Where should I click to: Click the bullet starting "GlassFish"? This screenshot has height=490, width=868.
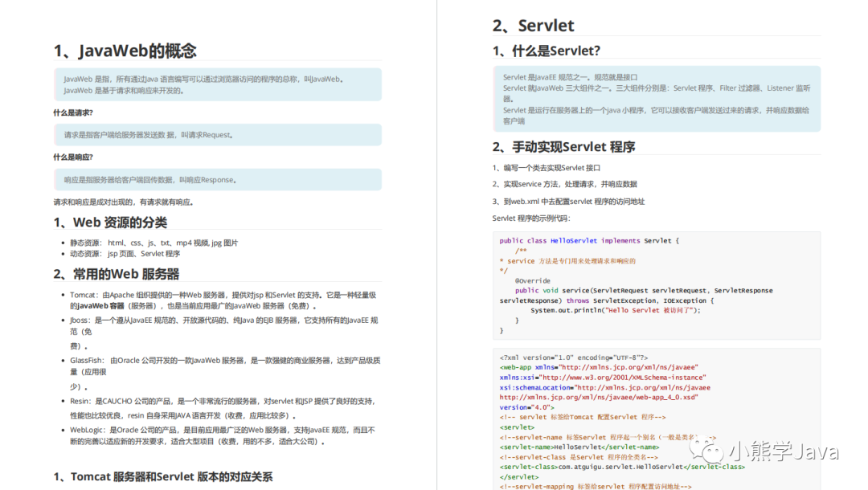[225, 374]
